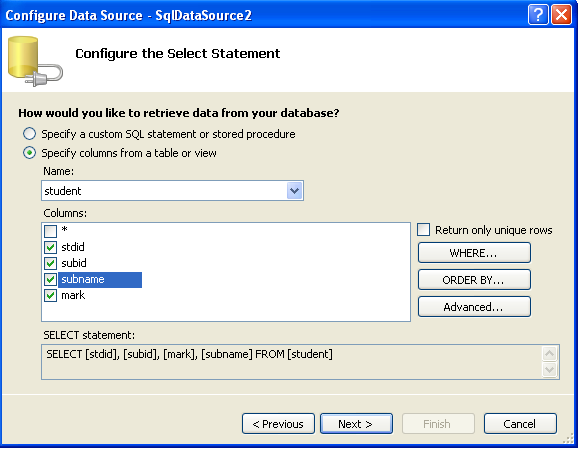The image size is (579, 449).
Task: Open the student table Name dropdown
Action: (294, 191)
